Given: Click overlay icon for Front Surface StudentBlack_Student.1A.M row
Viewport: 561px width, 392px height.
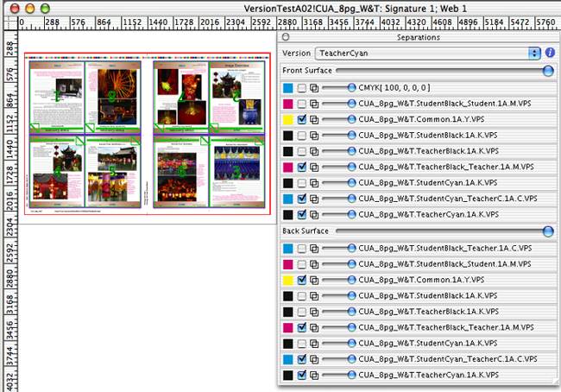Looking at the screenshot, I should point(315,104).
